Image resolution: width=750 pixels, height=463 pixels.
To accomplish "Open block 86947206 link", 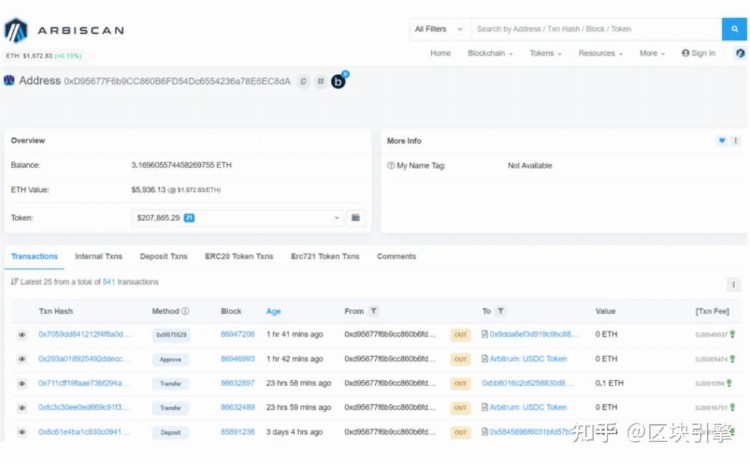I will (237, 335).
